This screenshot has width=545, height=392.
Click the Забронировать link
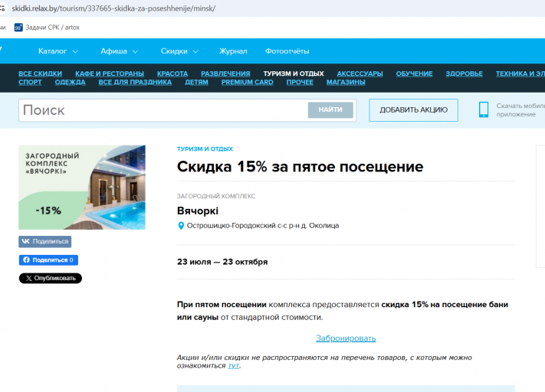click(x=346, y=338)
